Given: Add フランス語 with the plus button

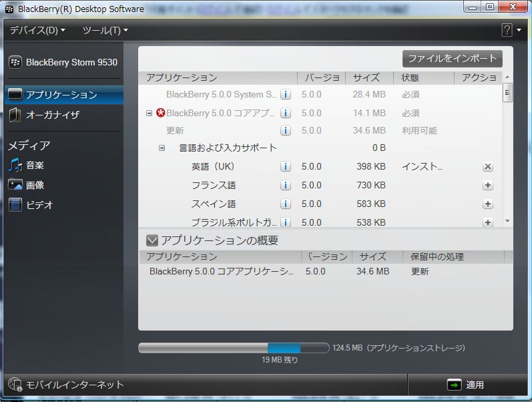Looking at the screenshot, I should pos(487,185).
